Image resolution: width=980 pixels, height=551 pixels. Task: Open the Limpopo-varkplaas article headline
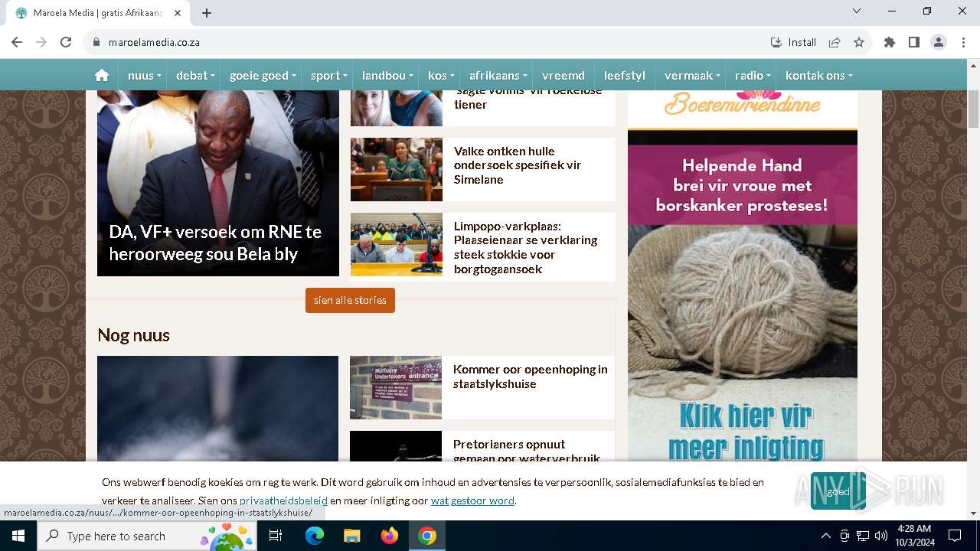pyautogui.click(x=525, y=247)
